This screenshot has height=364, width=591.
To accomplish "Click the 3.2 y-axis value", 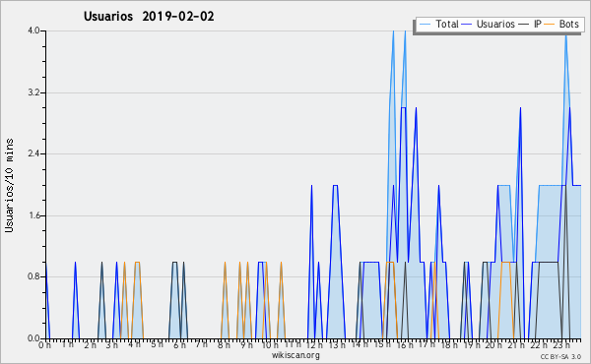I will pyautogui.click(x=33, y=92).
